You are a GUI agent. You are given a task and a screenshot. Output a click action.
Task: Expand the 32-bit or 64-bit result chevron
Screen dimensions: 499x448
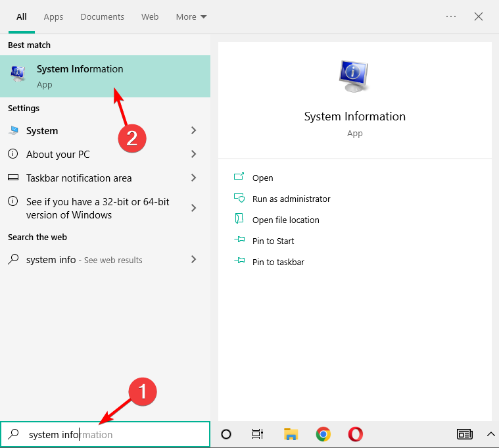[x=193, y=208]
